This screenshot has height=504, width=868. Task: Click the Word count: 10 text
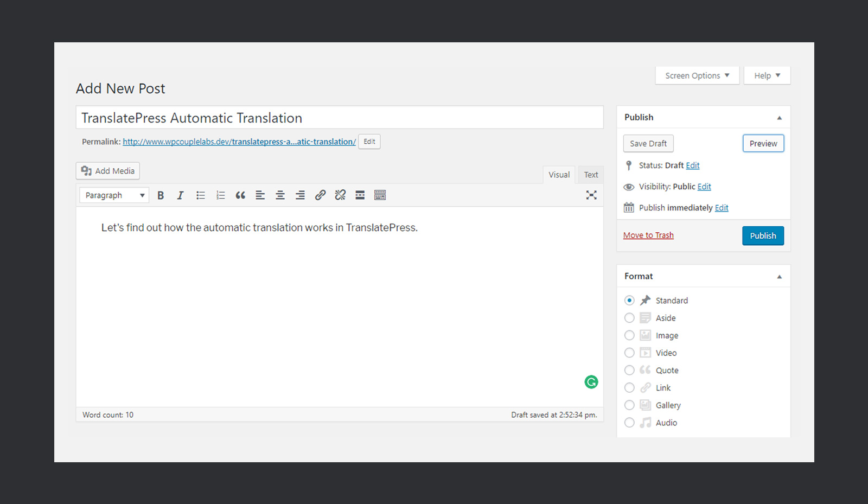[x=108, y=414]
